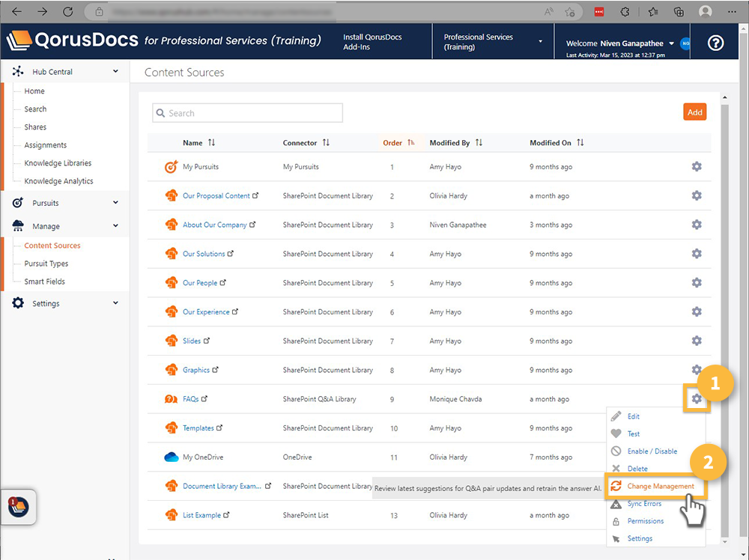Viewport: 749px width, 560px height.
Task: Expand the Settings sidebar section
Action: pyautogui.click(x=115, y=302)
